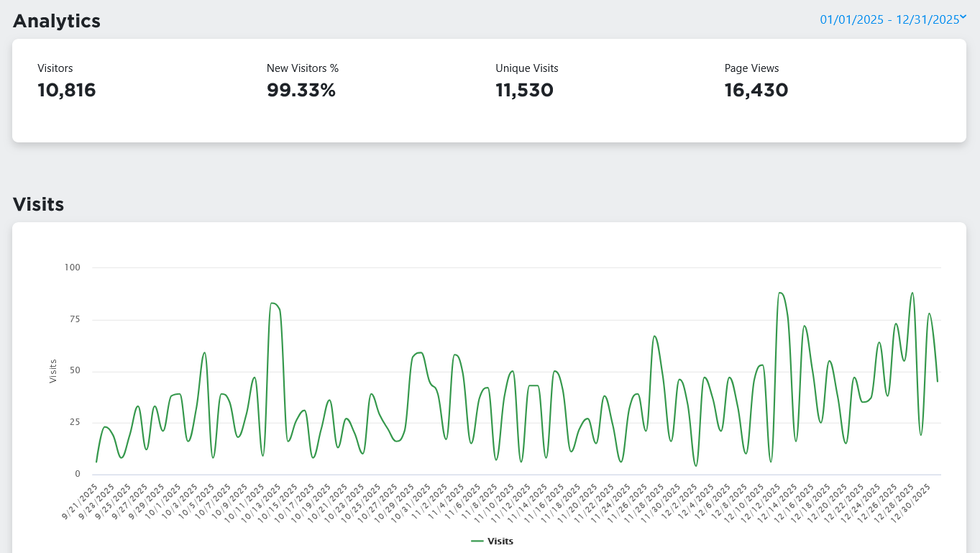Select the 99.33% new visitors value
Screen dimensions: 980x553
(301, 91)
